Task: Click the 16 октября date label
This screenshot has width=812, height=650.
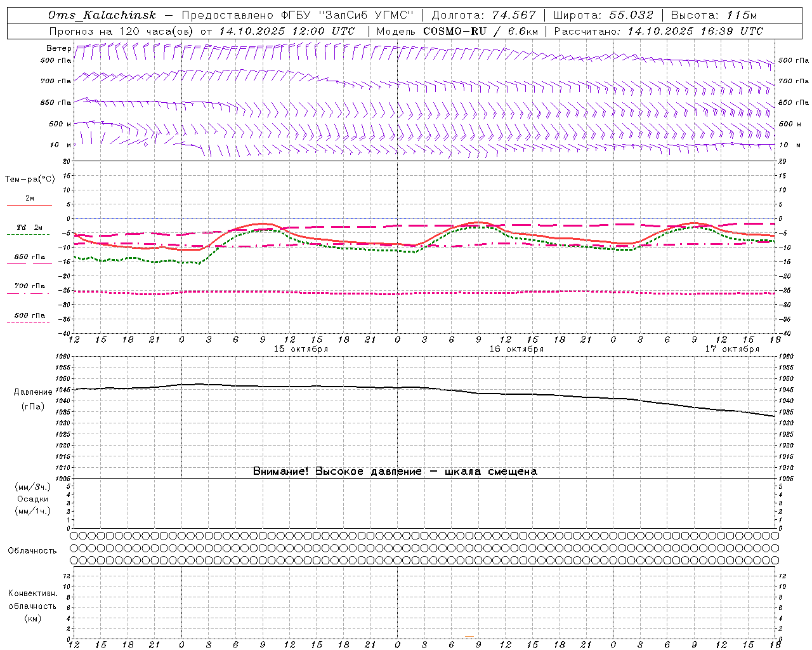Action: 516,349
